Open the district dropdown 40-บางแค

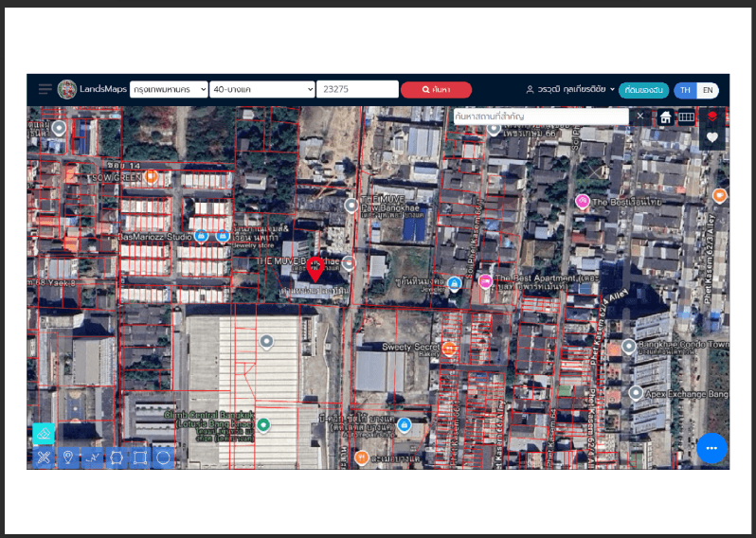pyautogui.click(x=261, y=89)
